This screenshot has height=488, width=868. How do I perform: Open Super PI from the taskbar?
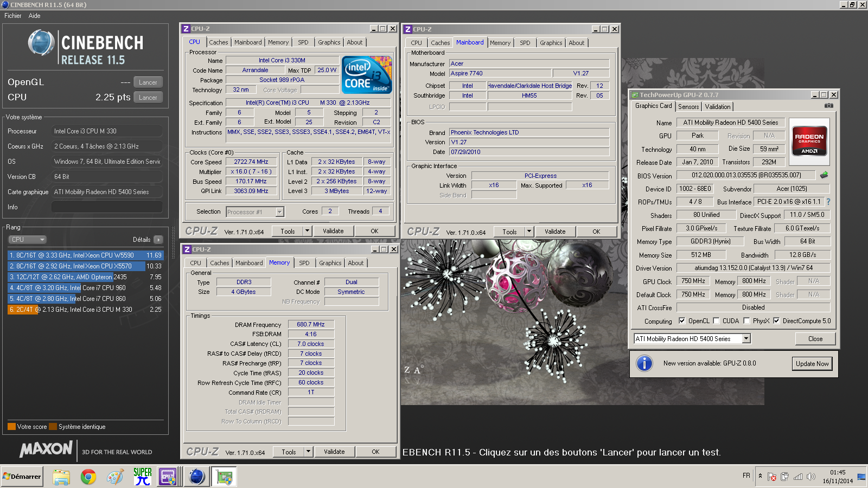coord(142,477)
